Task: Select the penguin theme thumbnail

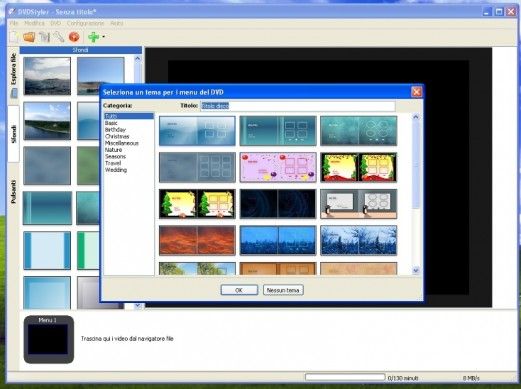Action: pyautogui.click(x=359, y=204)
